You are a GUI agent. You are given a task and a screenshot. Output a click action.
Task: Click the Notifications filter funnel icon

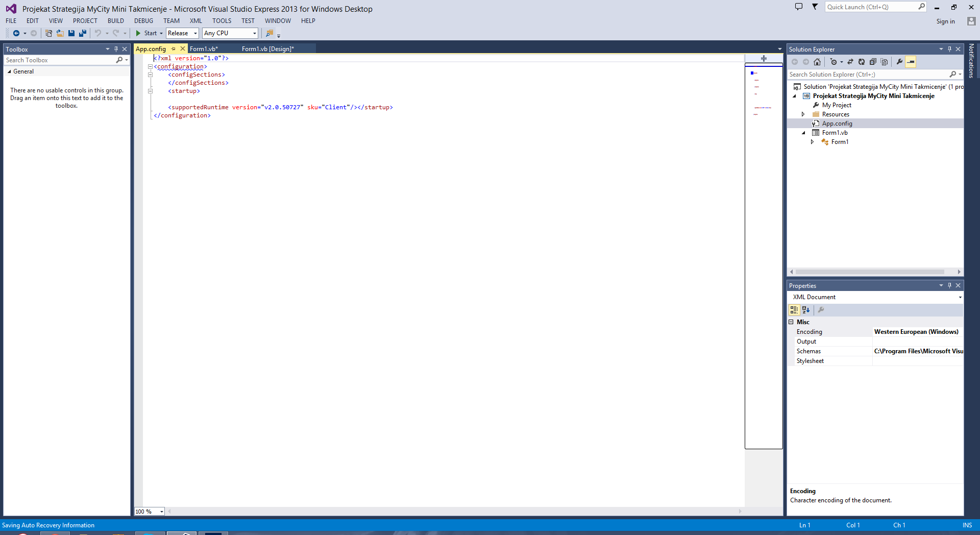point(815,7)
